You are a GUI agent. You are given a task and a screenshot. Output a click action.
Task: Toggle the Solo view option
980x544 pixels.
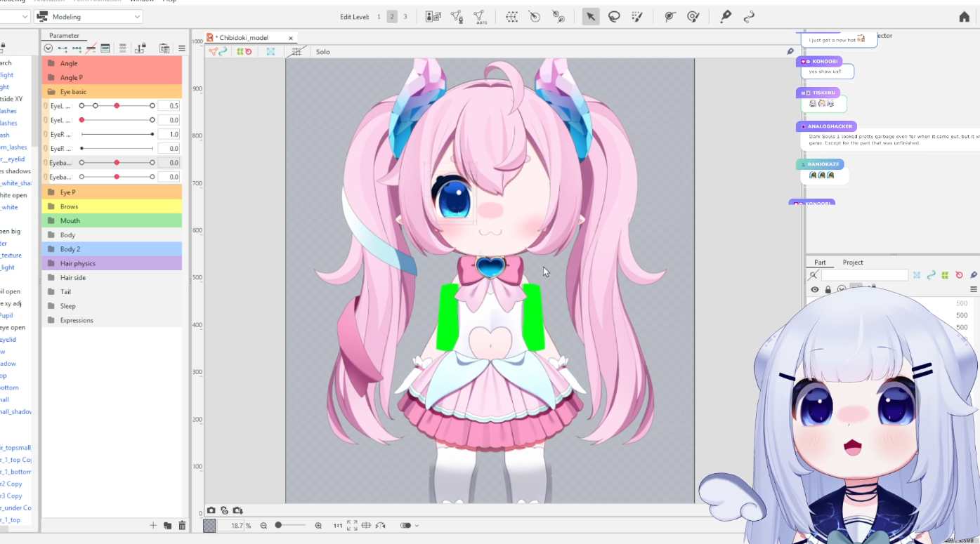323,52
